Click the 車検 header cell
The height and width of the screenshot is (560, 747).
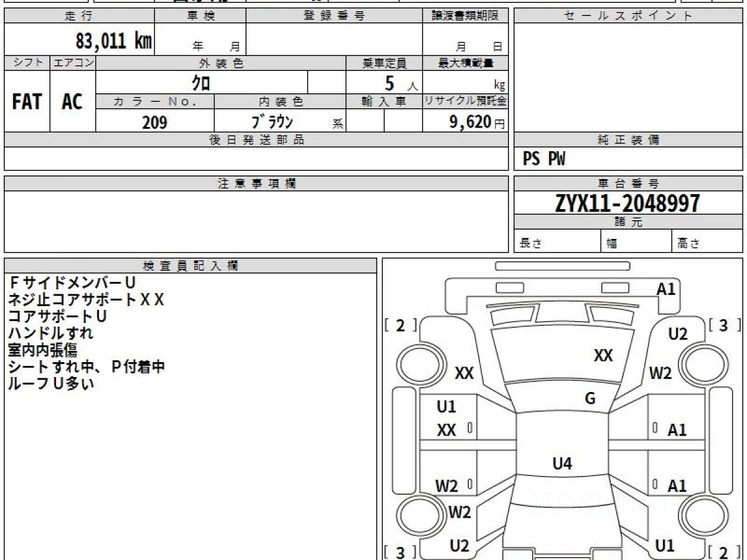point(200,16)
